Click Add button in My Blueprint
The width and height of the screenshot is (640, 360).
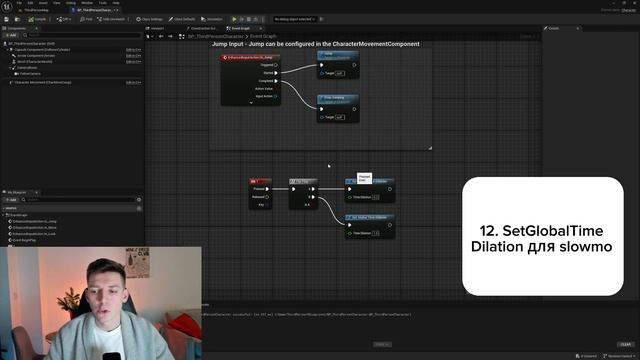point(11,200)
